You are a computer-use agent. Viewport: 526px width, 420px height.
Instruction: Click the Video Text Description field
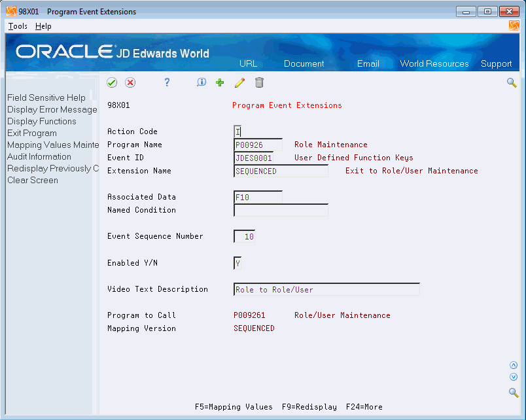click(326, 289)
